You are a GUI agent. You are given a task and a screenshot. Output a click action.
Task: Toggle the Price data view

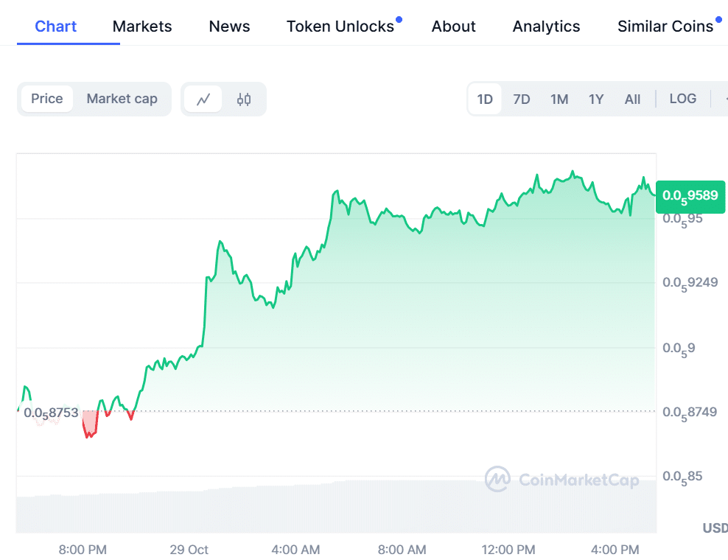point(47,99)
